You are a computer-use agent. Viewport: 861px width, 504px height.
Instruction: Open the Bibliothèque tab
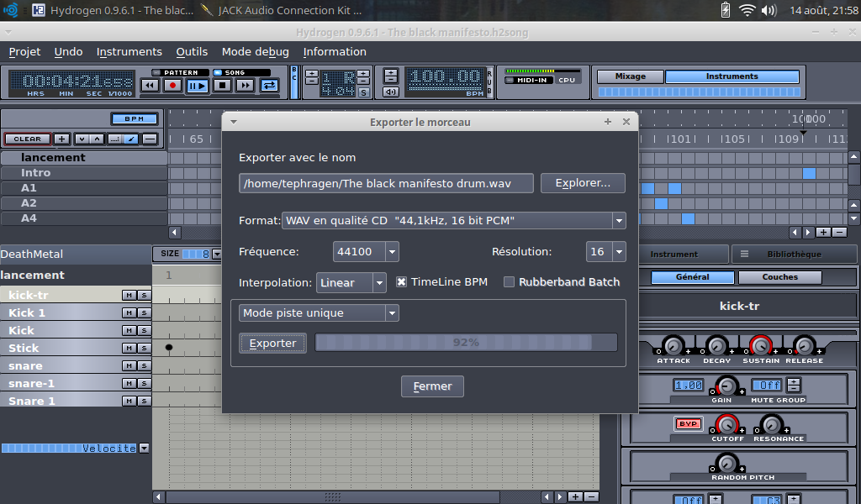click(793, 254)
